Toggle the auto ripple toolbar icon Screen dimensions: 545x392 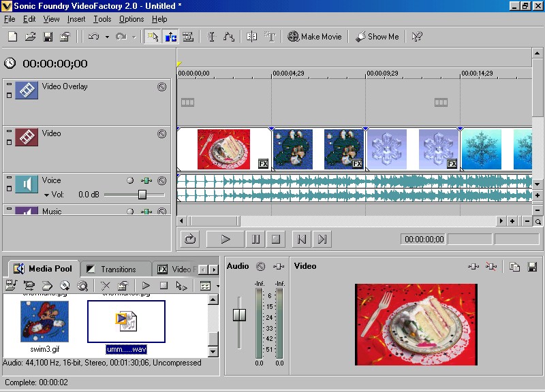click(x=170, y=37)
